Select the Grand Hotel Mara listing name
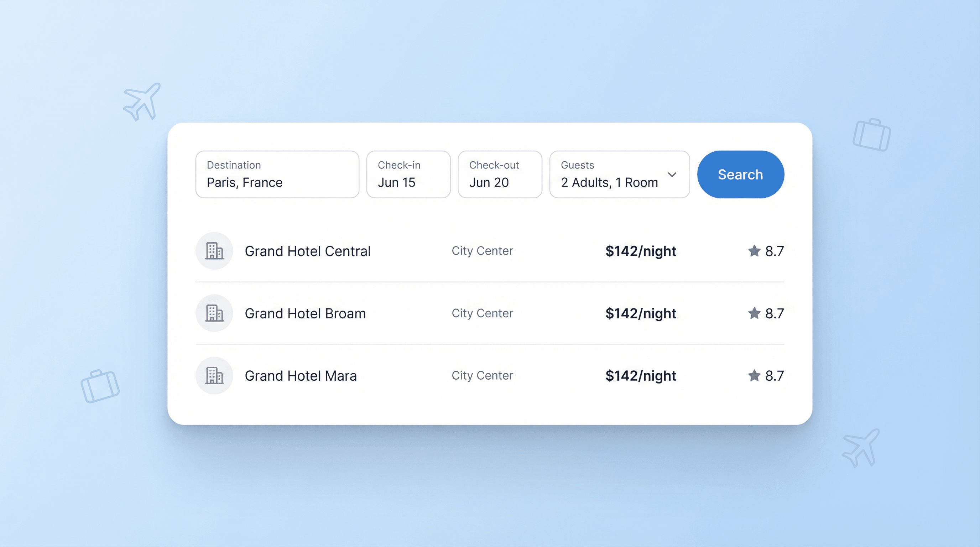 pyautogui.click(x=301, y=376)
